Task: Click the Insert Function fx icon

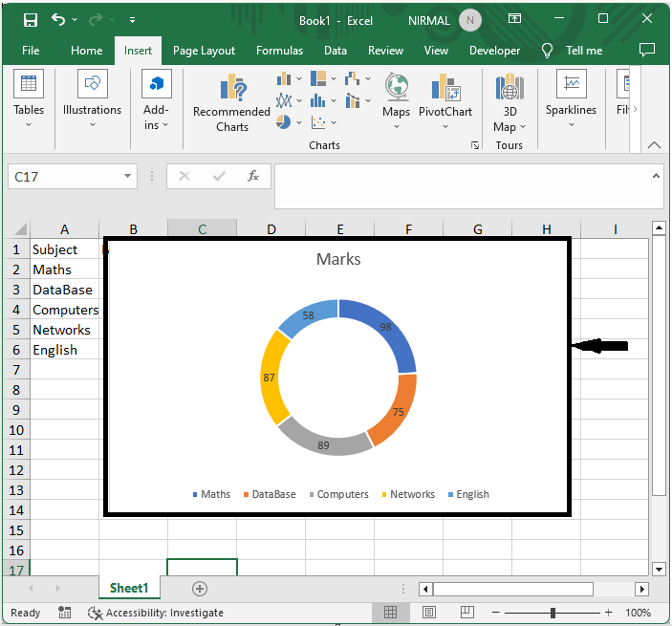Action: (x=253, y=177)
